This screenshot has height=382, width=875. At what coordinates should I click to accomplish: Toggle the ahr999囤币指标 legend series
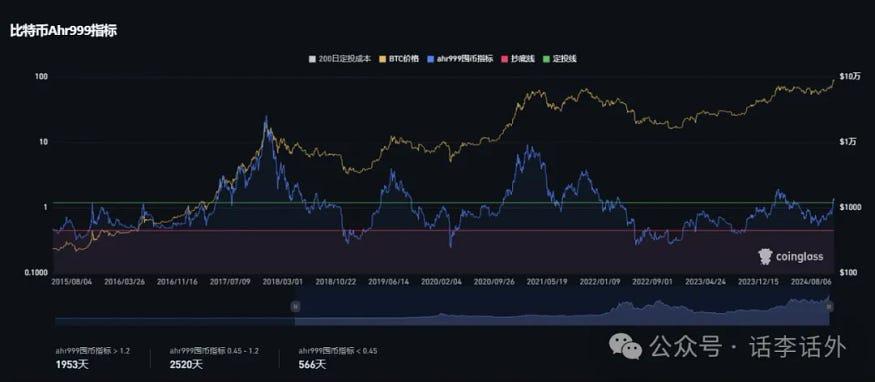point(460,59)
